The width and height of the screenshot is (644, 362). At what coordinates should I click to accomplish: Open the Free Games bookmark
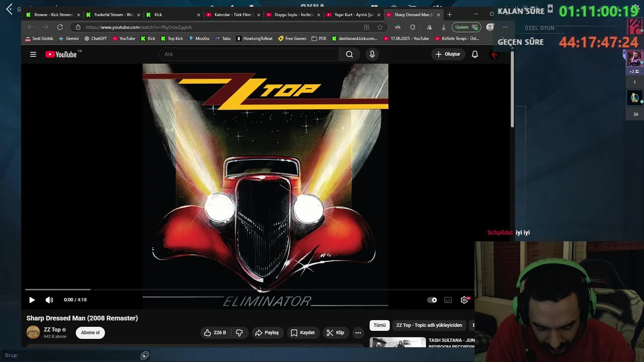click(292, 38)
